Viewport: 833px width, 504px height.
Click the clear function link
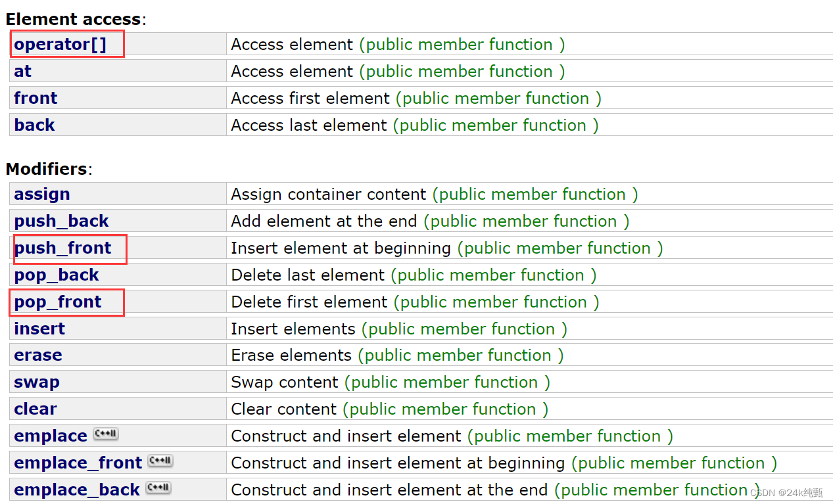point(36,409)
